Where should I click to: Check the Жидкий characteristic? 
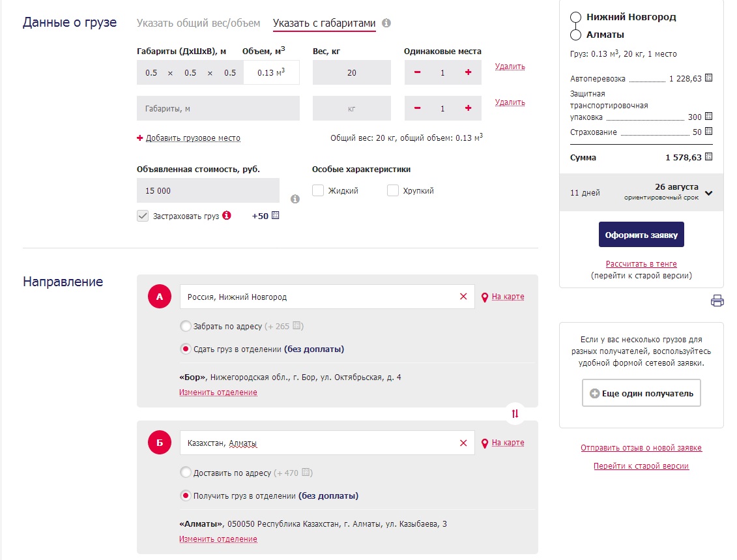click(318, 191)
